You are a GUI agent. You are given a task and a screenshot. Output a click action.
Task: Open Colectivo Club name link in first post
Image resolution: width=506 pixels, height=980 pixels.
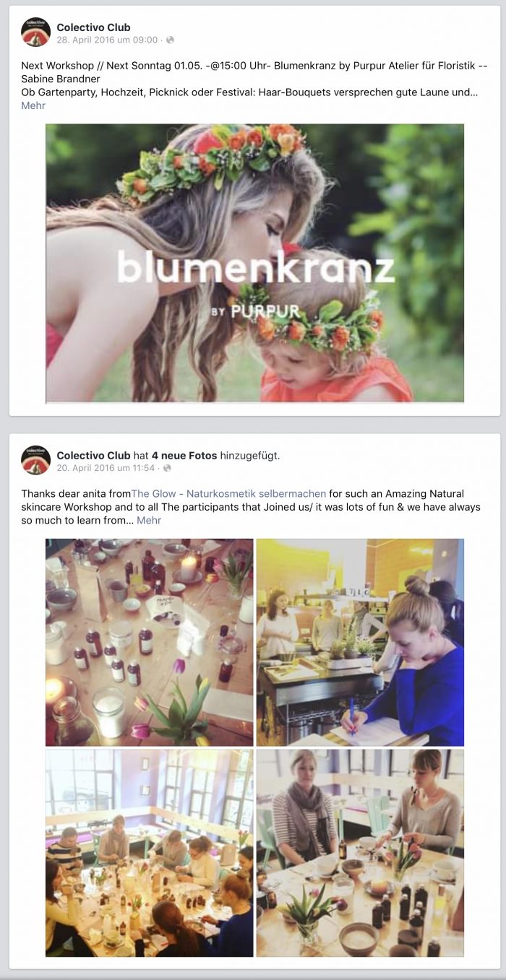(93, 27)
